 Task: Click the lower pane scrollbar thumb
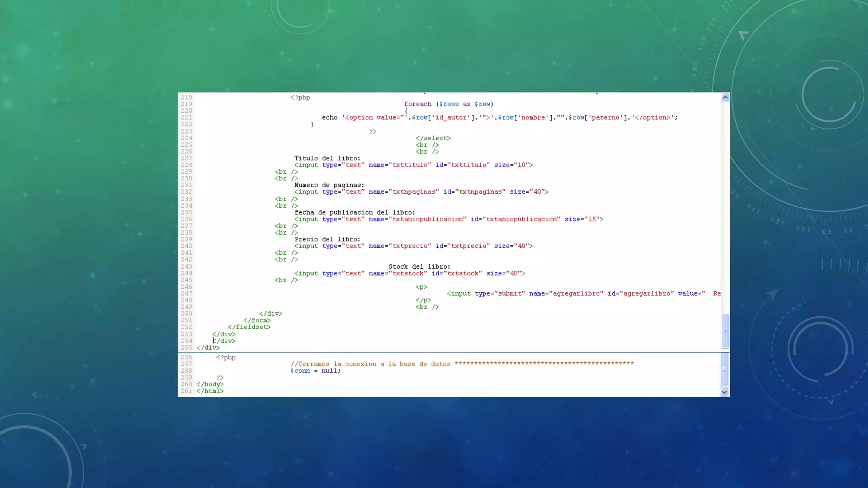724,369
